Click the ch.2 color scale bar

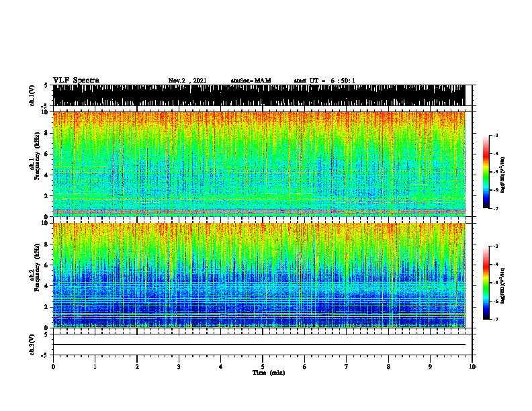coord(486,283)
